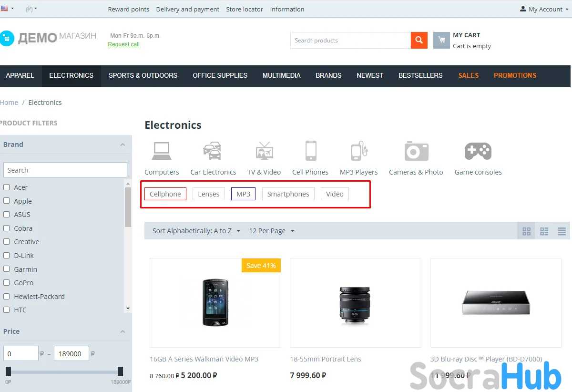Check the Apple brand filter
The height and width of the screenshot is (392, 572).
point(7,201)
